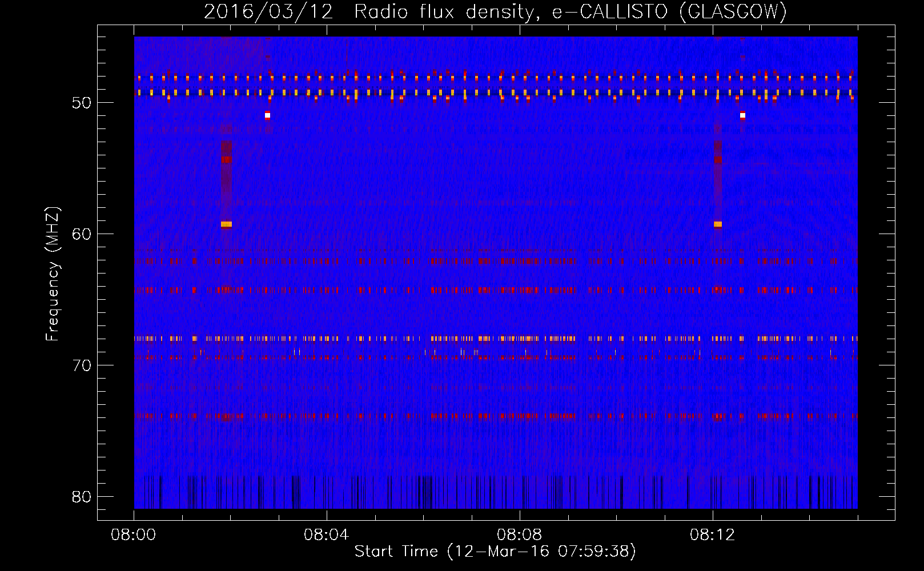The height and width of the screenshot is (571, 924).
Task: Click the 08:04 time tick label
Action: [x=326, y=535]
